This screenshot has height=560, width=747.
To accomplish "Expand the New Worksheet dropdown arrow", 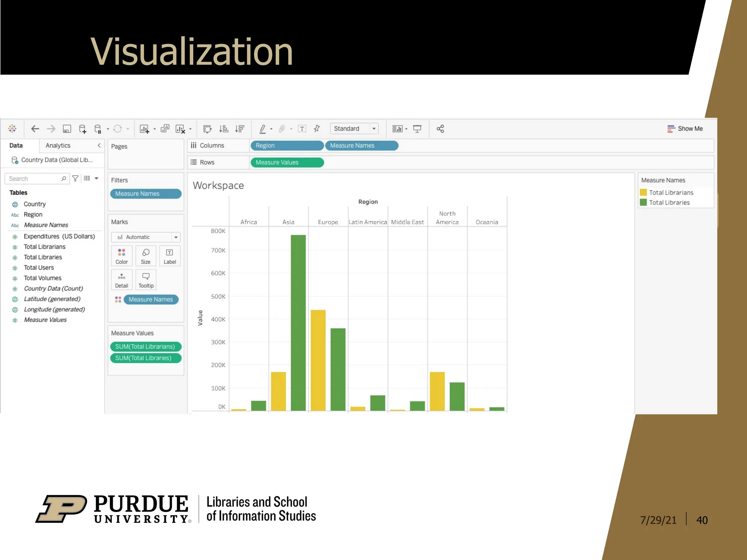I will click(x=154, y=129).
